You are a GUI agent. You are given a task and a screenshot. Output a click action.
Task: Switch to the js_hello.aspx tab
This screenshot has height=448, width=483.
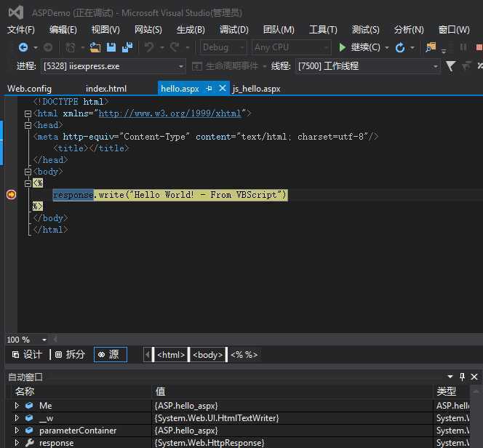256,89
